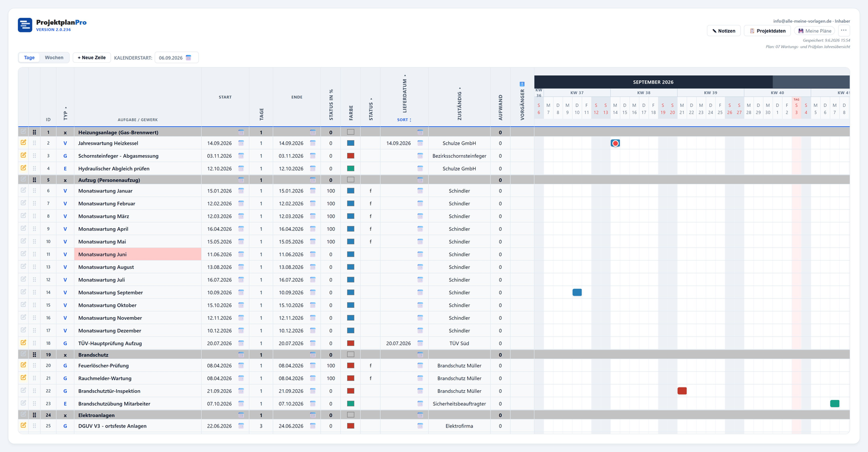Click the Aufgabe / Gewerk column header
Image resolution: width=868 pixels, height=452 pixels.
click(x=138, y=120)
